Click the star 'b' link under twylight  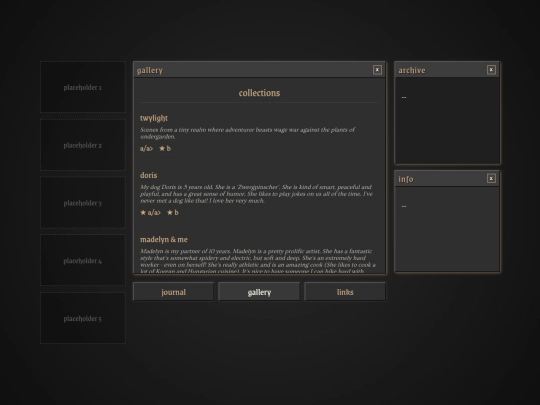(165, 148)
